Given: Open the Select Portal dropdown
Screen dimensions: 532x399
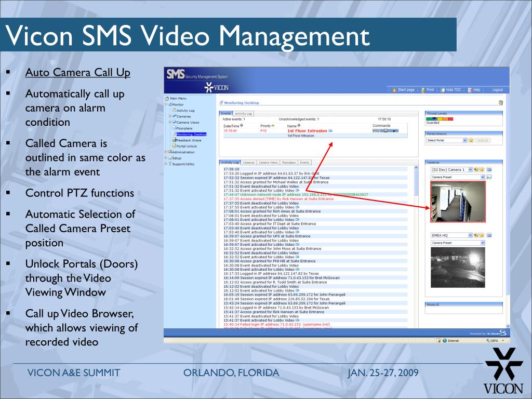Looking at the screenshot, I should tap(465, 140).
